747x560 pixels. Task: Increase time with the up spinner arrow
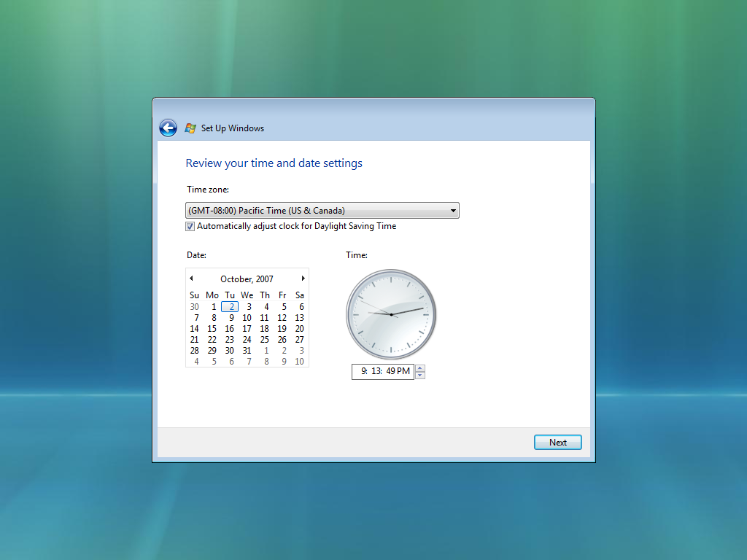[x=419, y=368]
